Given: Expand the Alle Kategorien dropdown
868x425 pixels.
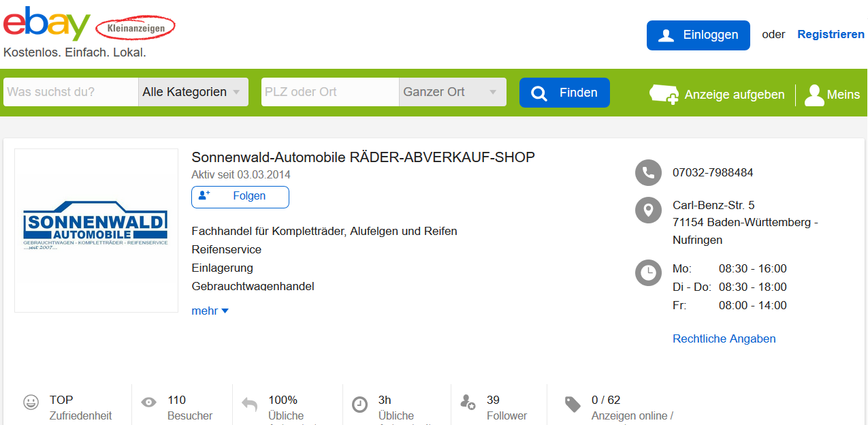Looking at the screenshot, I should pos(193,92).
